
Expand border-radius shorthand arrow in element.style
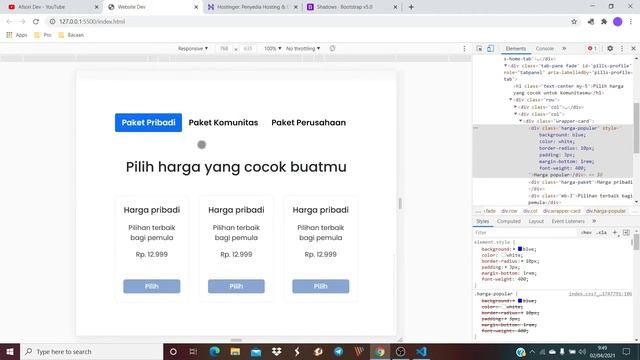(523, 261)
